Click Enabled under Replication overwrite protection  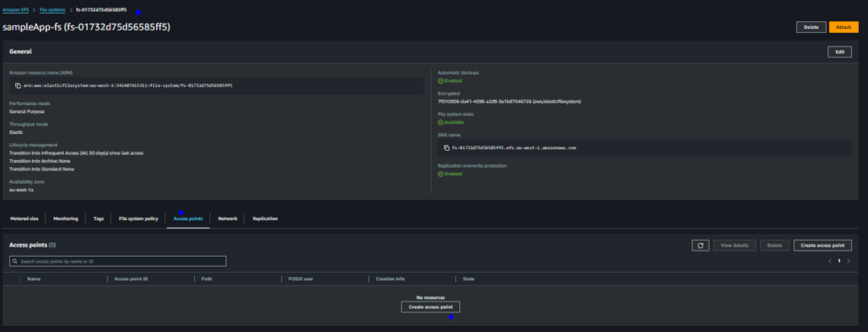[x=449, y=174]
